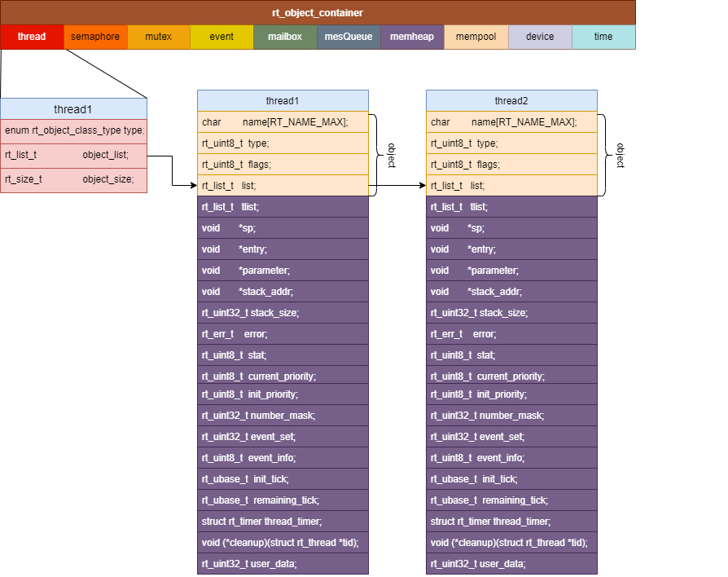Click the object_size row
The width and height of the screenshot is (728, 577).
coord(74,180)
